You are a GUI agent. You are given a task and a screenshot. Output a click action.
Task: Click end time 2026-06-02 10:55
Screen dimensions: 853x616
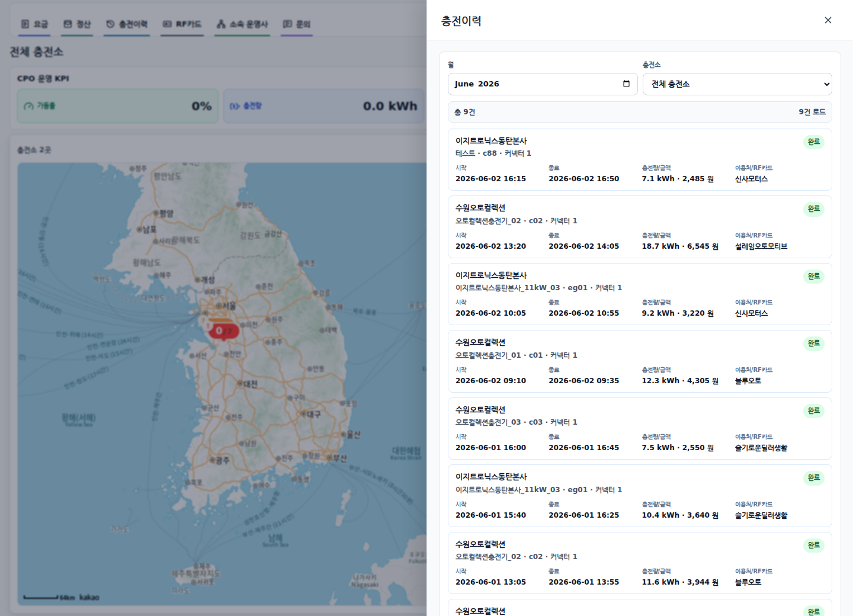click(583, 313)
